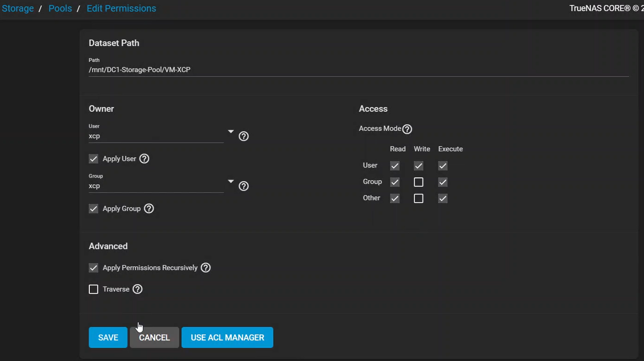Click help icon beside Apply User
644x361 pixels.
[x=144, y=159]
